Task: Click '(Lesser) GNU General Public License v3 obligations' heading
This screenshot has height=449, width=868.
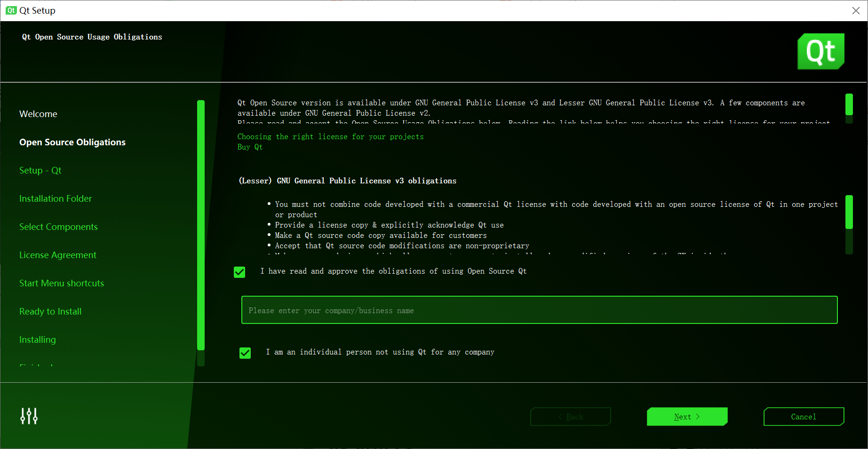Action: click(x=347, y=181)
